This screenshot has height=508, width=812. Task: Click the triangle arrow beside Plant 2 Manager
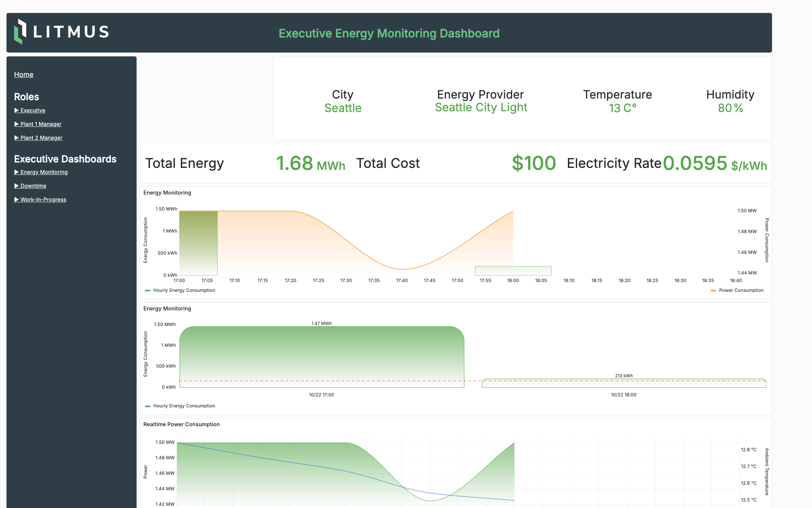click(16, 138)
